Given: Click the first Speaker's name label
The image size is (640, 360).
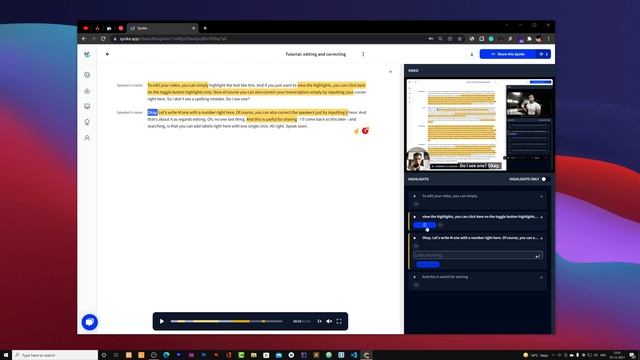Looking at the screenshot, I should (130, 85).
